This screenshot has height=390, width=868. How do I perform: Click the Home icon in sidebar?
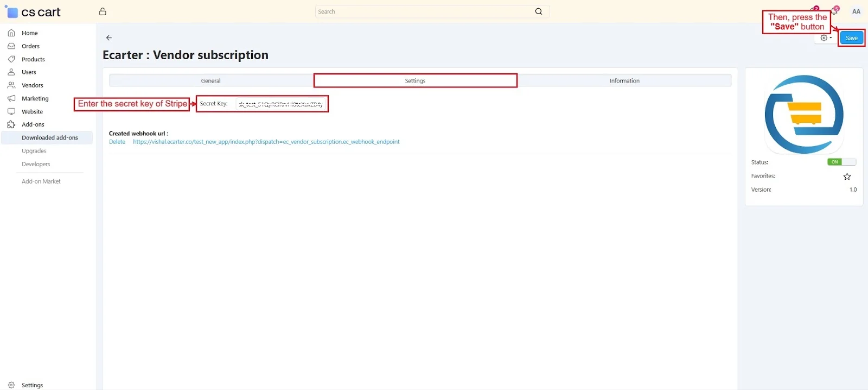point(11,33)
